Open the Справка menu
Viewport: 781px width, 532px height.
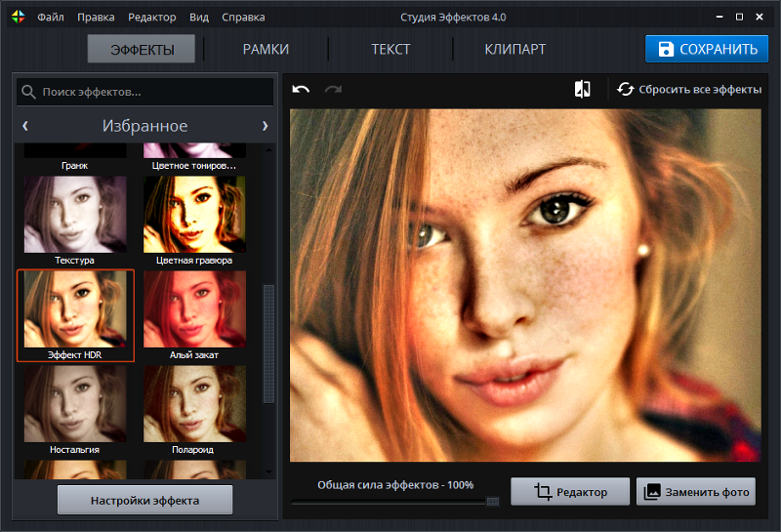tap(243, 17)
